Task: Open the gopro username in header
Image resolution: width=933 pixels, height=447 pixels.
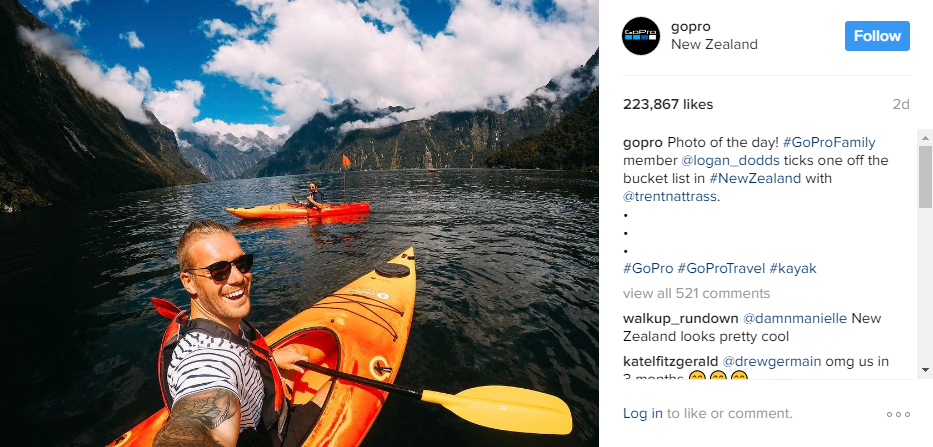Action: point(691,26)
